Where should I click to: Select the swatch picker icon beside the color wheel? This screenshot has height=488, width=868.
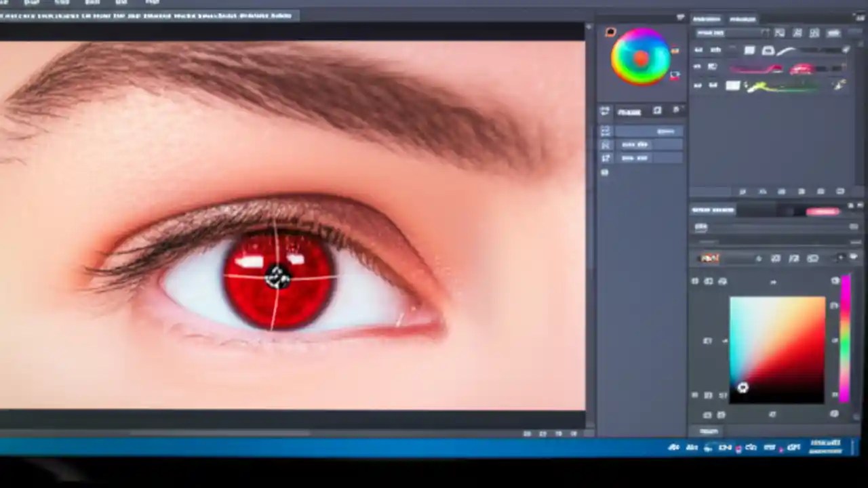coord(675,51)
